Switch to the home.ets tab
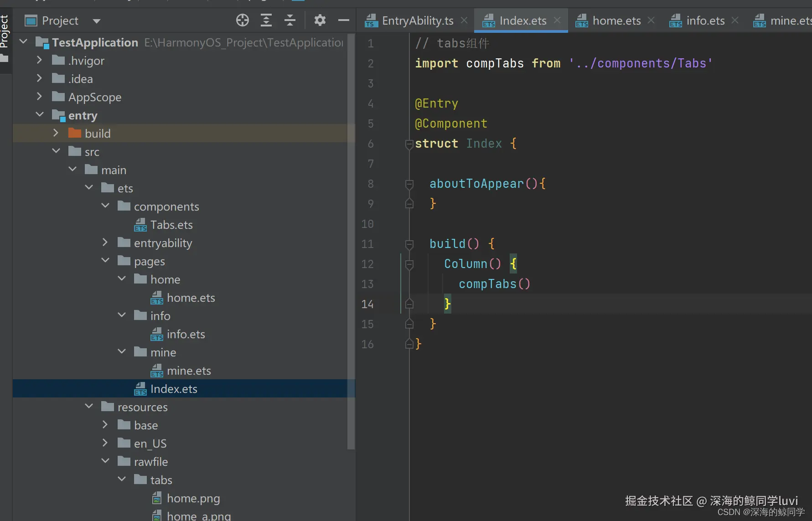 tap(616, 21)
